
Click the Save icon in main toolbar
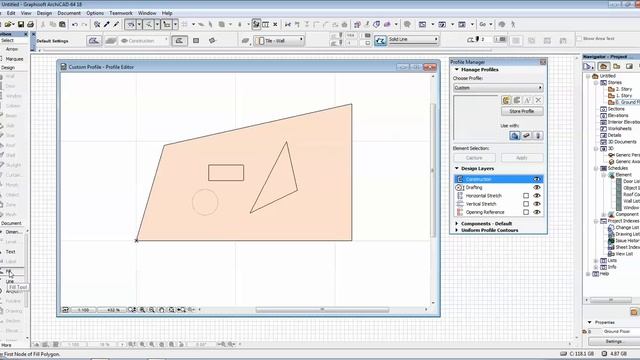coord(21,24)
